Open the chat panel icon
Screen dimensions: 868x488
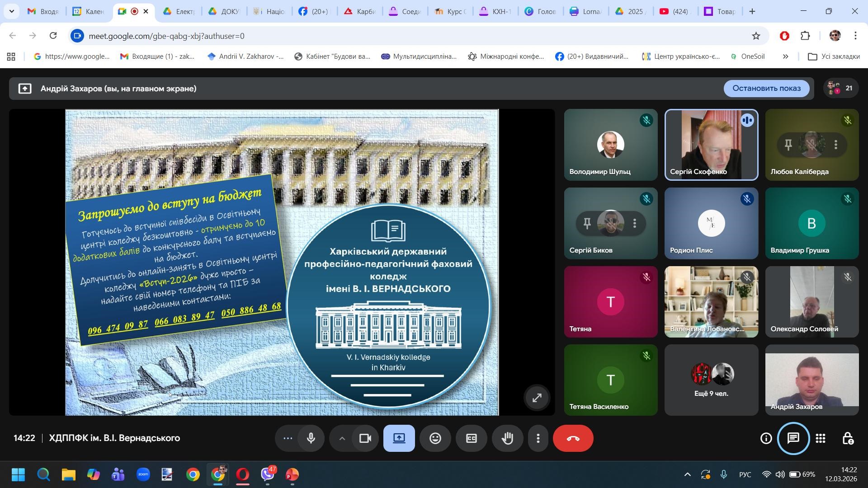tap(793, 438)
